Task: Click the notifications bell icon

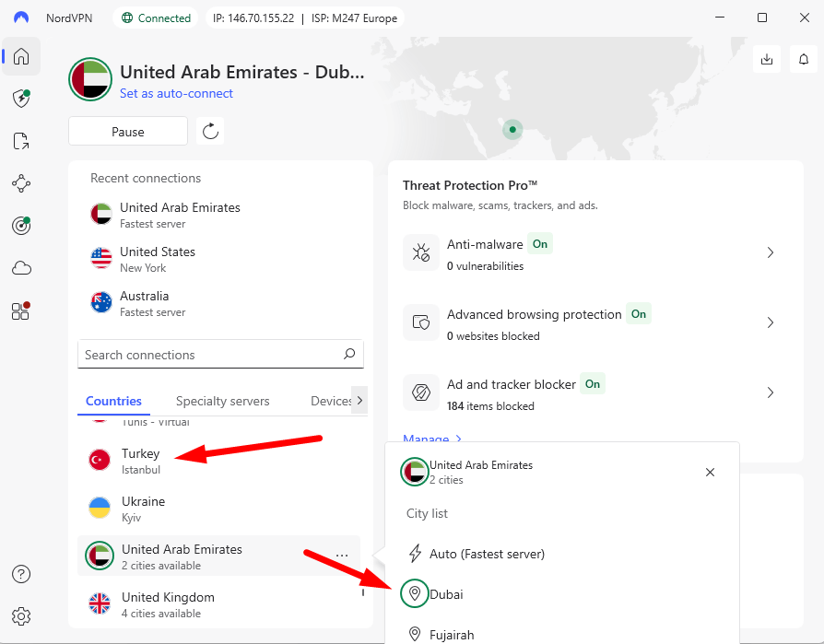Action: 804,59
